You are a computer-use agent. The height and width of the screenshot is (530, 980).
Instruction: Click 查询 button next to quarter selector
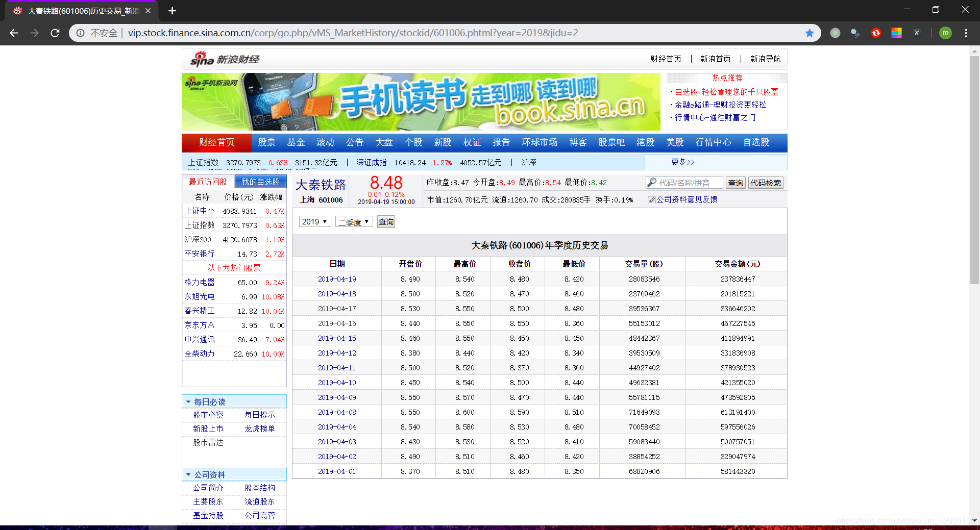pos(386,222)
